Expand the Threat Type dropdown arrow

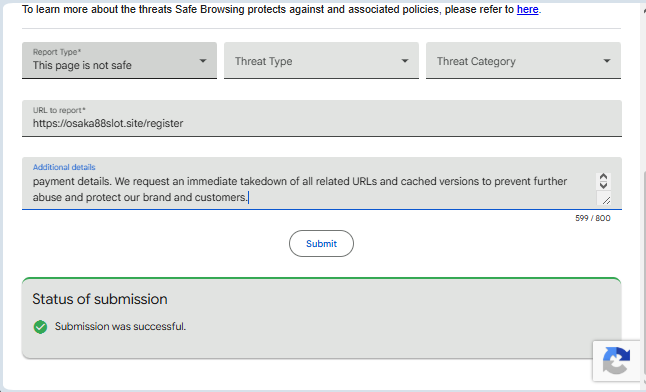[x=405, y=61]
